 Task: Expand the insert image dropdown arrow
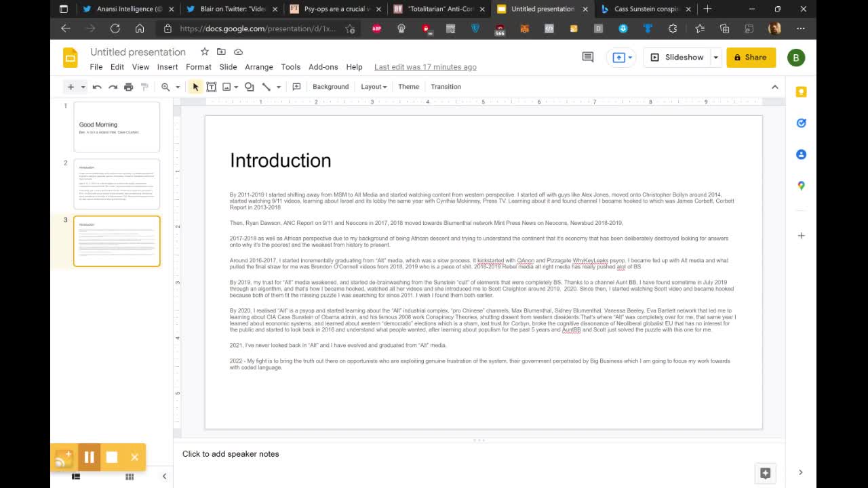pyautogui.click(x=236, y=87)
